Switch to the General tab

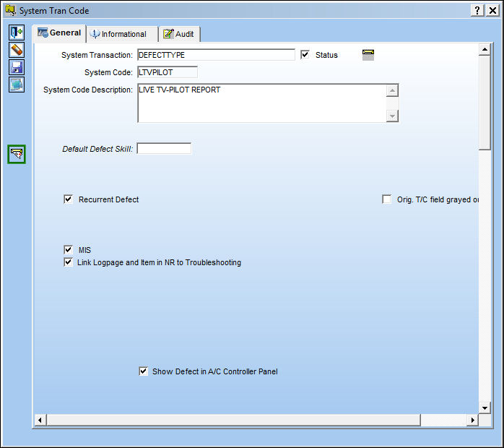coord(59,33)
